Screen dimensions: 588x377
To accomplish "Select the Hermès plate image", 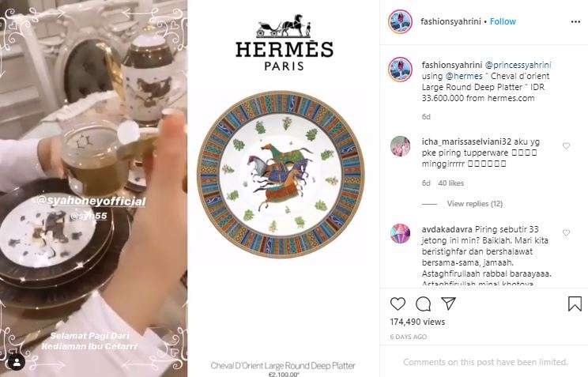I will tap(281, 175).
